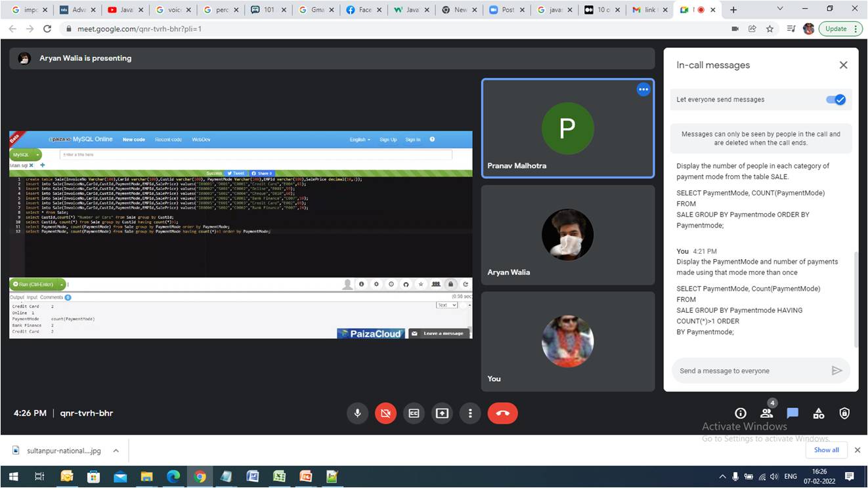This screenshot has height=488, width=868.
Task: Click the camera permission icon in address bar
Action: [735, 29]
